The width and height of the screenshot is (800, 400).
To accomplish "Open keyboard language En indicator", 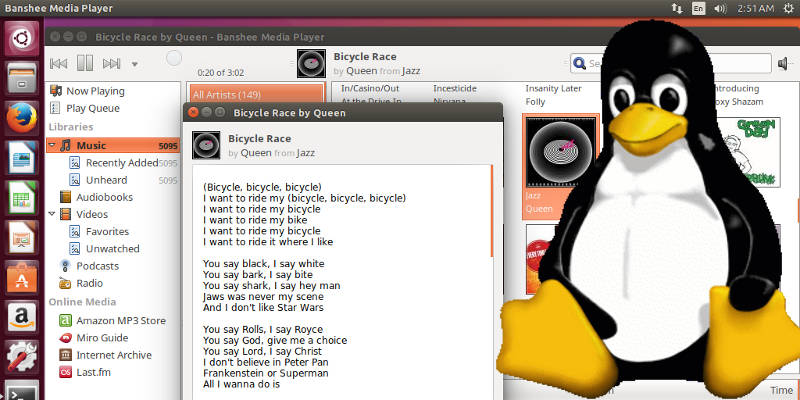I will (x=698, y=8).
